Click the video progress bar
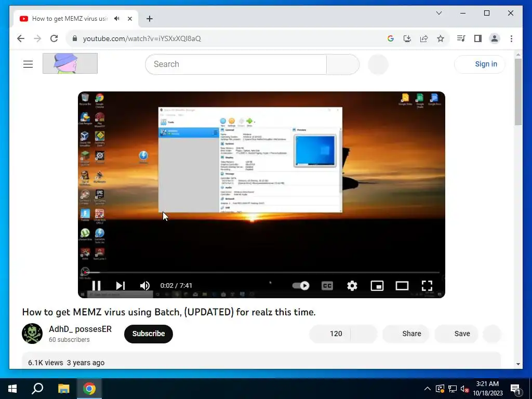 (x=262, y=272)
